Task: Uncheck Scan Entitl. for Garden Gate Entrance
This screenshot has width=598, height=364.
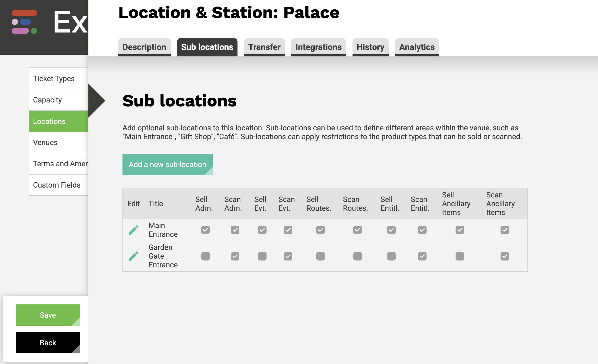Action: 422,256
